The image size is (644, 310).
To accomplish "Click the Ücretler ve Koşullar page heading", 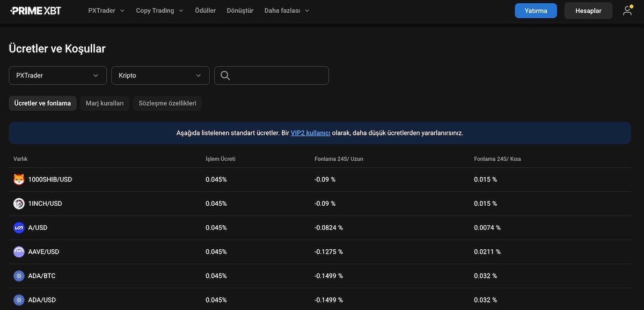I will pyautogui.click(x=57, y=49).
